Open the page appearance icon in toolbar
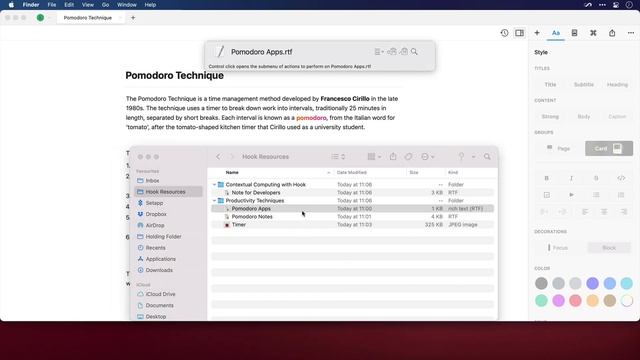The image size is (640, 360). [x=574, y=33]
